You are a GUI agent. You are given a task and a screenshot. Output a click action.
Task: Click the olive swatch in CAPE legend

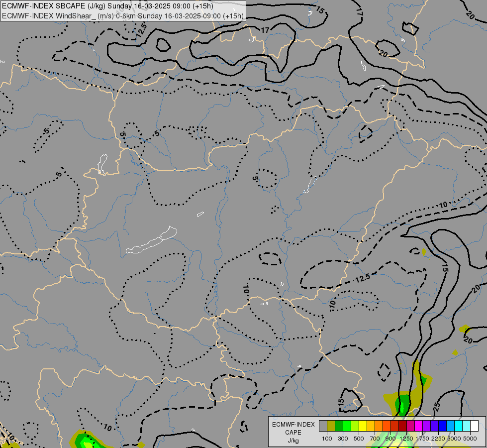pos(331,426)
